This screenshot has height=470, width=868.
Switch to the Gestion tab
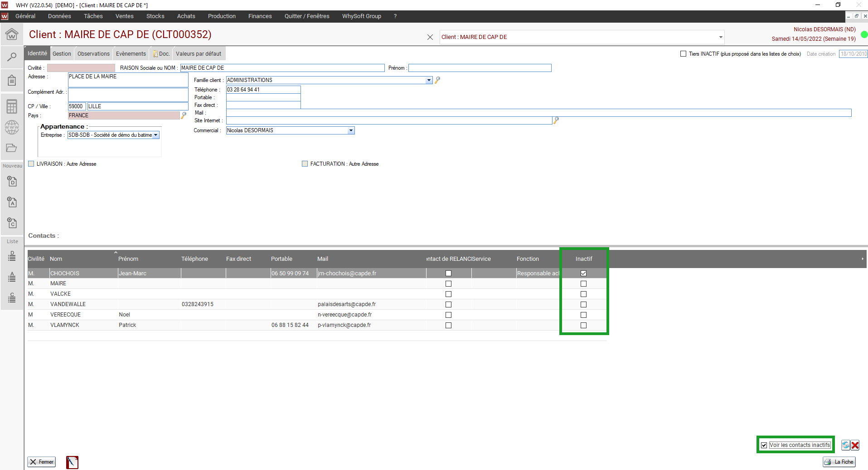62,54
